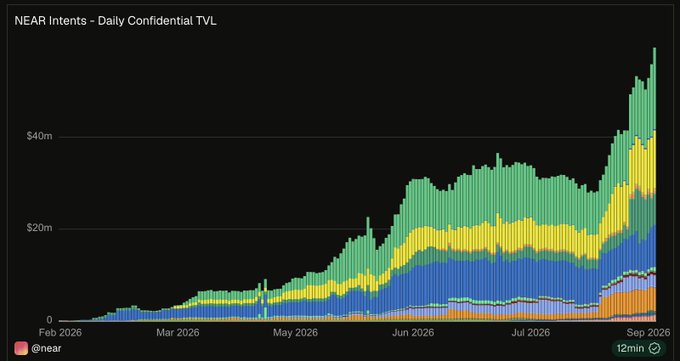Click the $20m y-axis label
This screenshot has width=680, height=361.
39,228
